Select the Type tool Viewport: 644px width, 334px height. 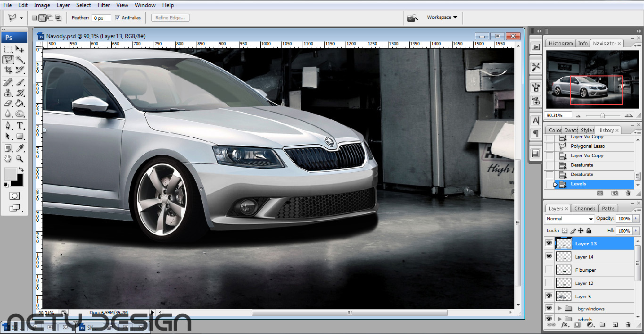[20, 125]
